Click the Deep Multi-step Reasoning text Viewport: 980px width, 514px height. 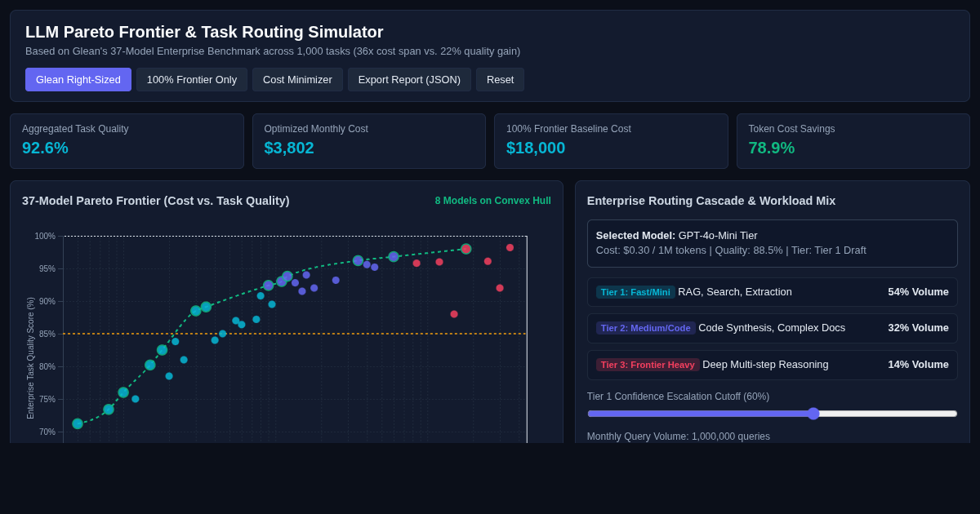tap(765, 365)
